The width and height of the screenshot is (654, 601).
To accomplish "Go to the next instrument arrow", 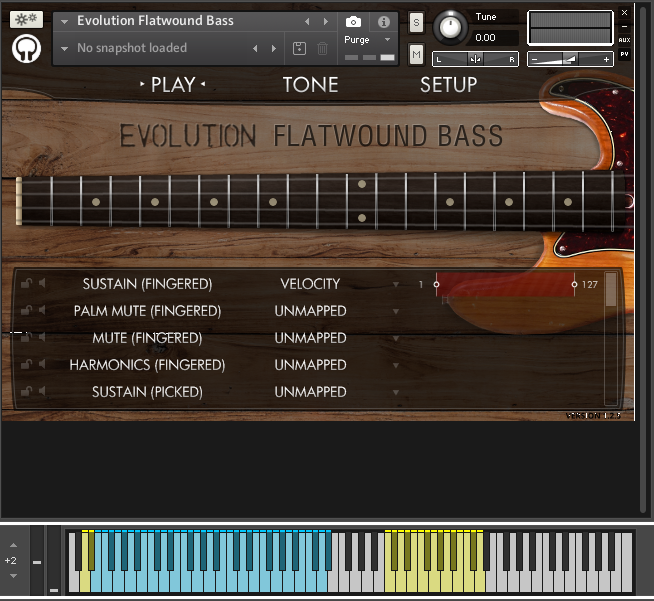I will pyautogui.click(x=326, y=21).
